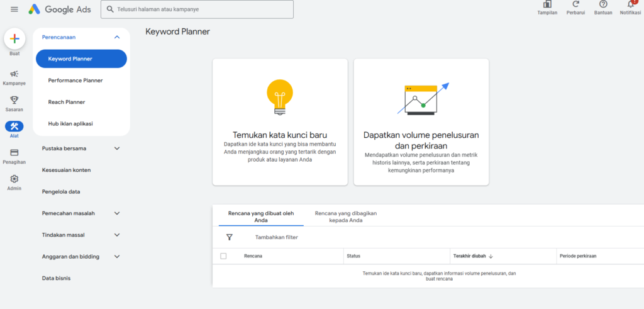Click Tambahkan filter
Screen dimensions: 644x309
tap(277, 237)
